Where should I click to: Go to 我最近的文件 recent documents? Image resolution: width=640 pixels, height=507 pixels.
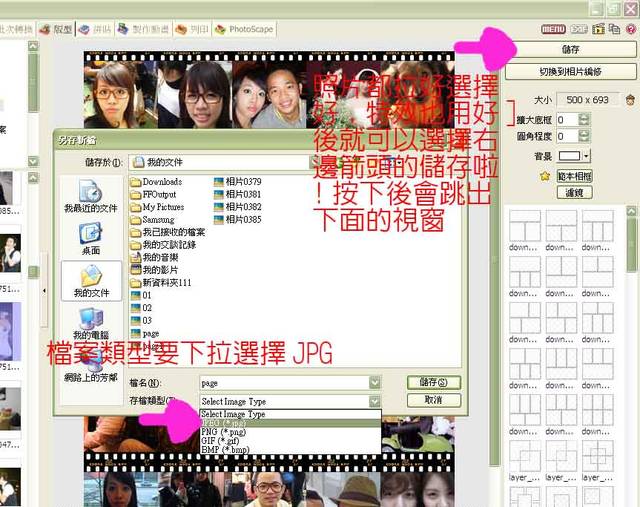coord(91,197)
